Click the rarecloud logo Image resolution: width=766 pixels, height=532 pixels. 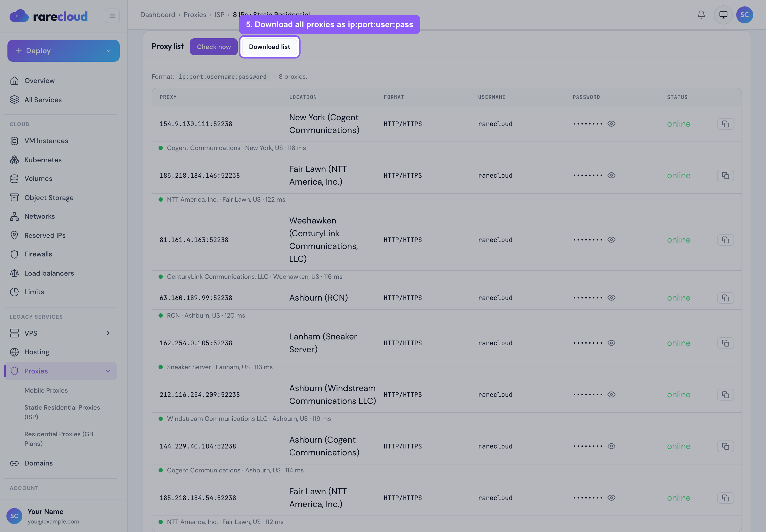coord(49,16)
